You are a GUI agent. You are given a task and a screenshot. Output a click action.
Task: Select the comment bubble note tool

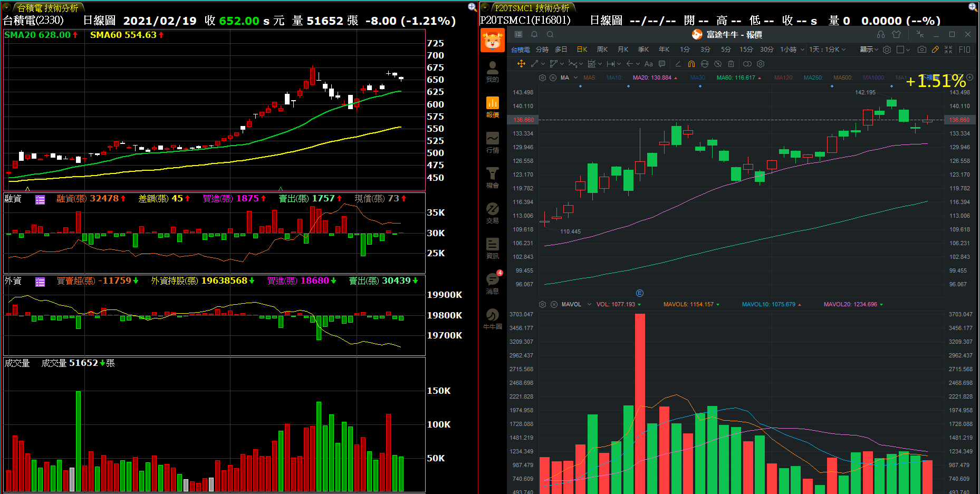click(662, 64)
